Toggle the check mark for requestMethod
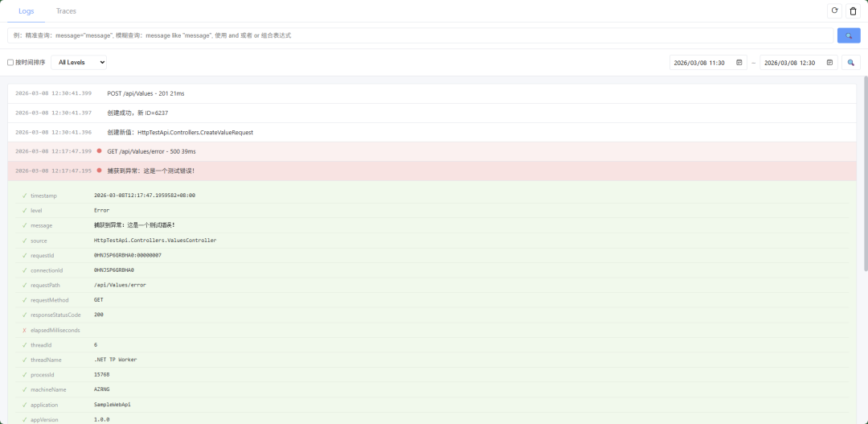Viewport: 868px width, 424px height. pyautogui.click(x=24, y=300)
